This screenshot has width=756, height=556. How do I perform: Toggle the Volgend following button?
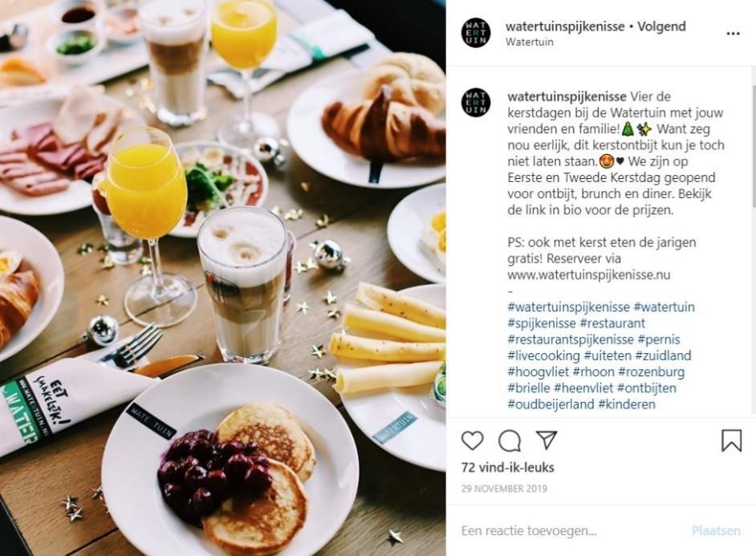[x=661, y=26]
